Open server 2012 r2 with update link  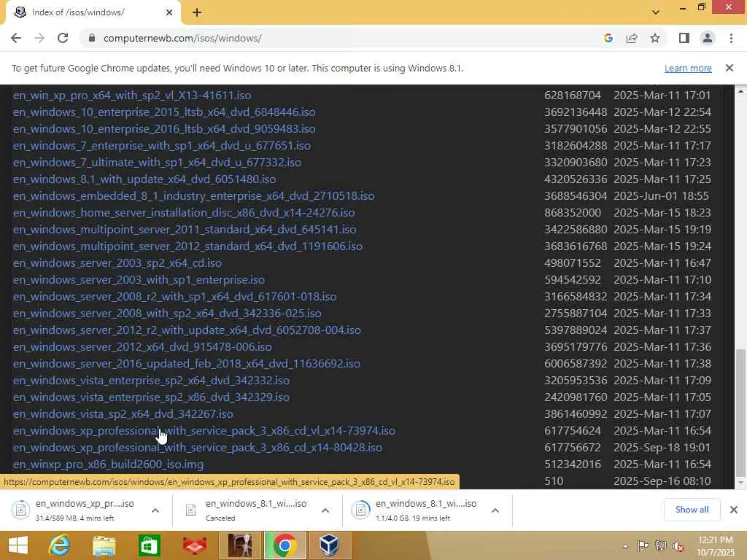(187, 330)
